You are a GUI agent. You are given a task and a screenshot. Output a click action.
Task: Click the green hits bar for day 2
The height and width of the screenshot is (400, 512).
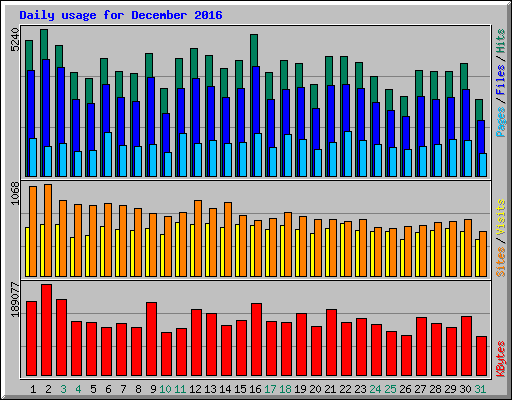(x=44, y=44)
